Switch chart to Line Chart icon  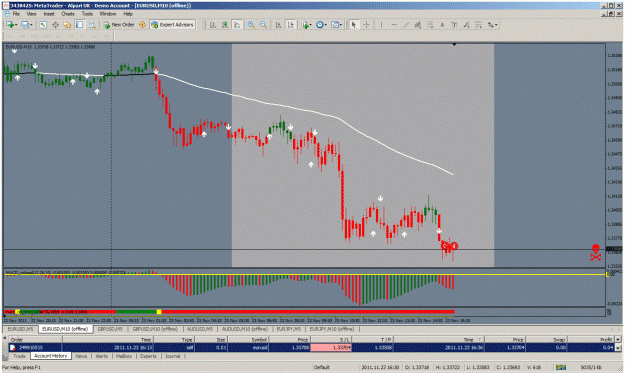click(x=237, y=25)
